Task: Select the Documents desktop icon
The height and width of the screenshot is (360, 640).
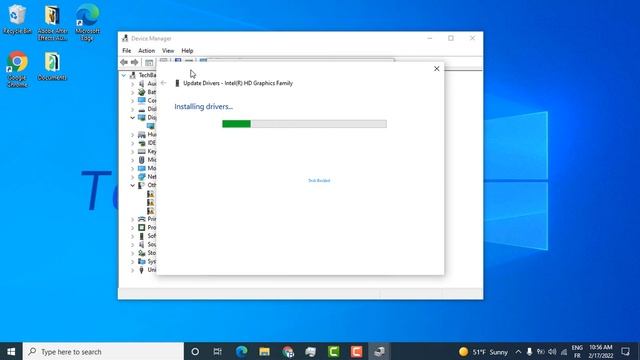Action: point(52,66)
